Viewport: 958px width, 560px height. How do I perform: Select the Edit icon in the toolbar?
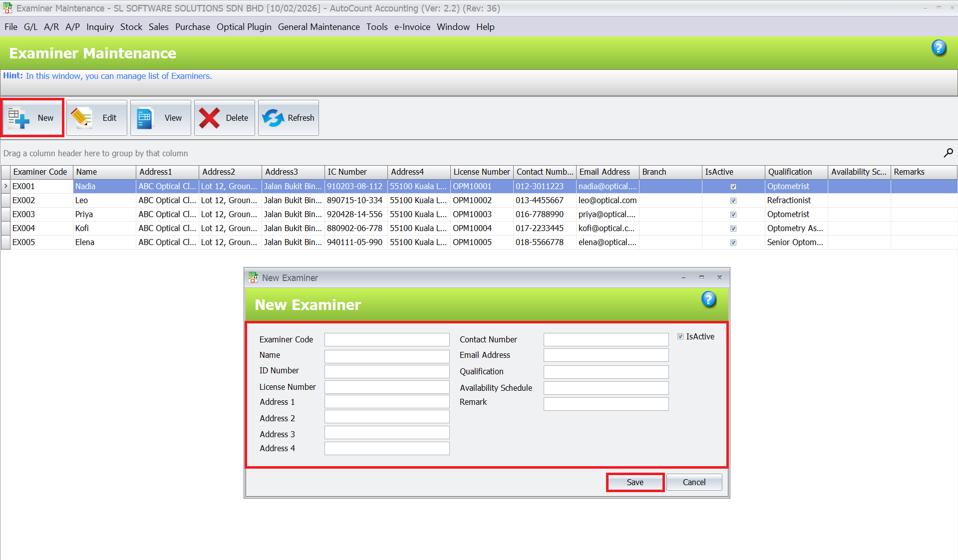[81, 117]
